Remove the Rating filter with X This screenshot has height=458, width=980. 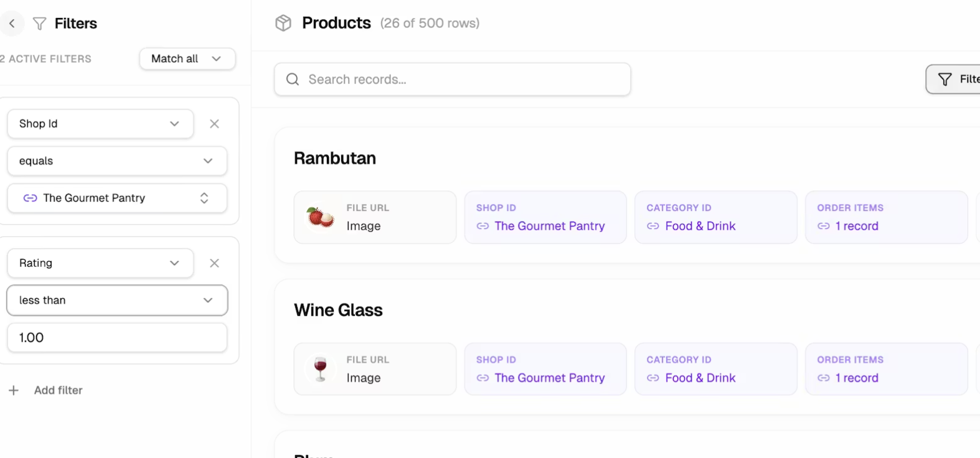[214, 263]
